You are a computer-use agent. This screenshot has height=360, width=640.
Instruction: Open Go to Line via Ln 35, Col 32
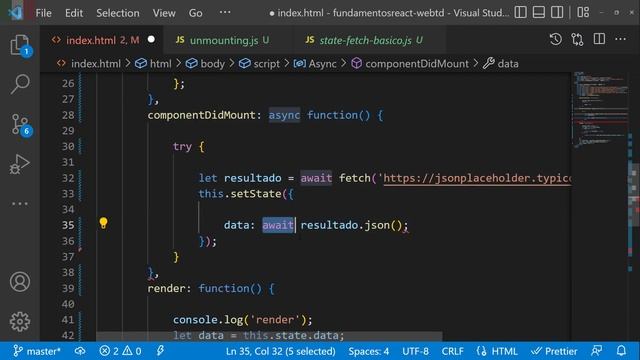281,351
